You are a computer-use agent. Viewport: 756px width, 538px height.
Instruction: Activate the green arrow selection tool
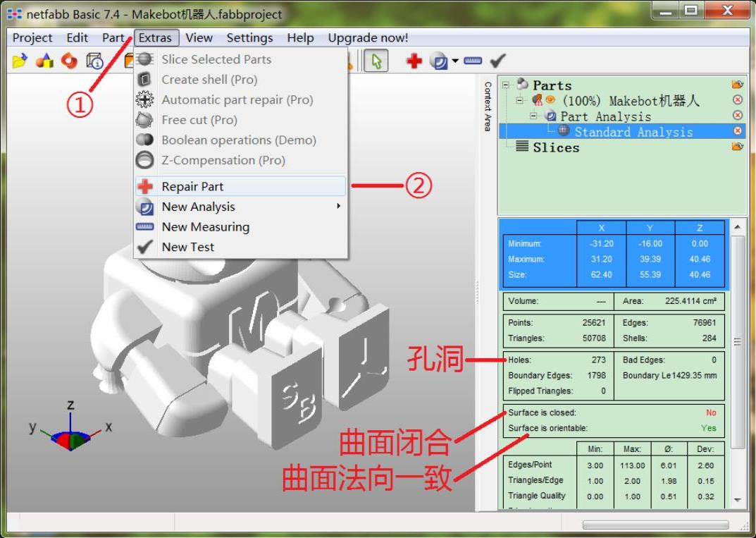376,61
